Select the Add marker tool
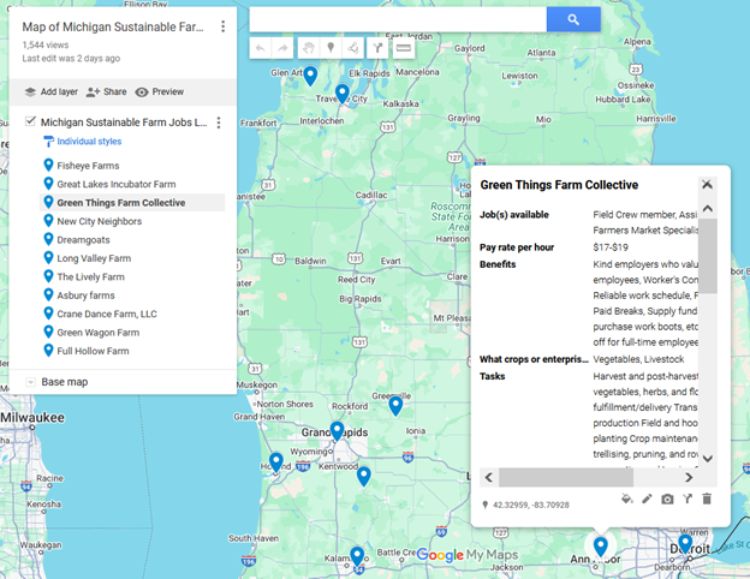750x579 pixels. click(x=330, y=48)
